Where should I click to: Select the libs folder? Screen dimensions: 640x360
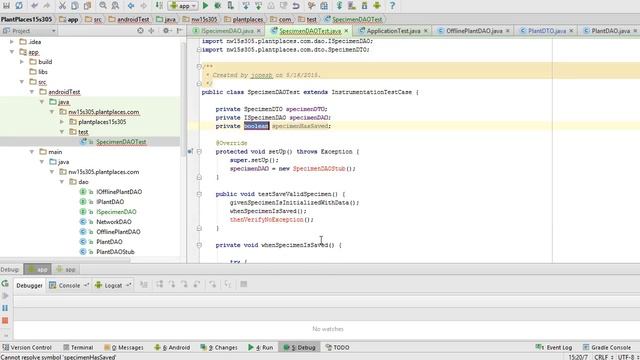point(43,72)
